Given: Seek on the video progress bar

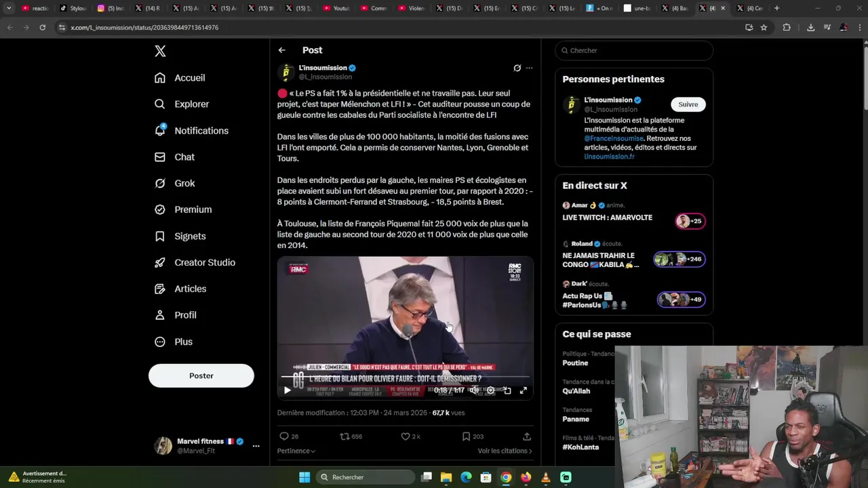Looking at the screenshot, I should [406, 376].
